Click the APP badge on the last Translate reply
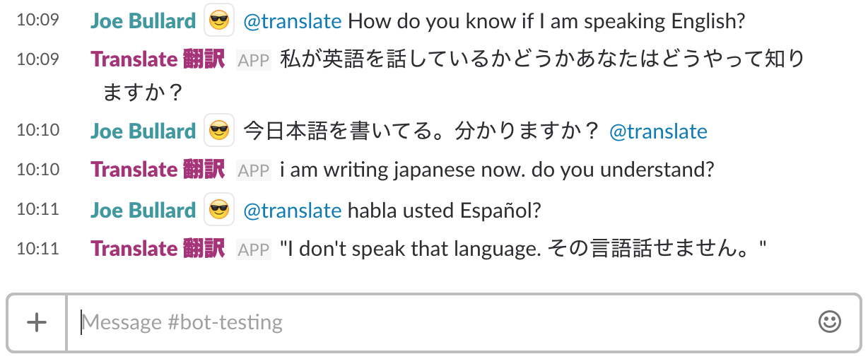 point(254,249)
